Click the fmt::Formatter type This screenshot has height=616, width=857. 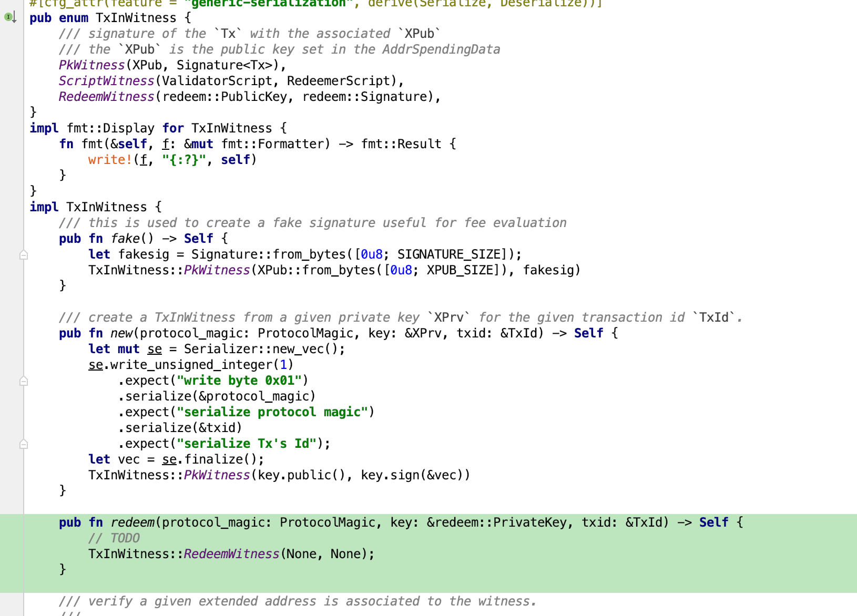tap(276, 144)
